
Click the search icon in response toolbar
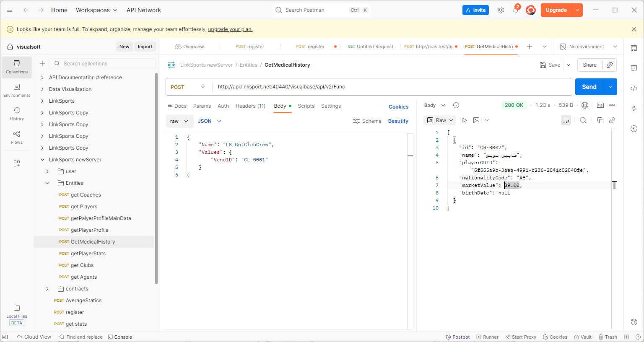point(583,120)
